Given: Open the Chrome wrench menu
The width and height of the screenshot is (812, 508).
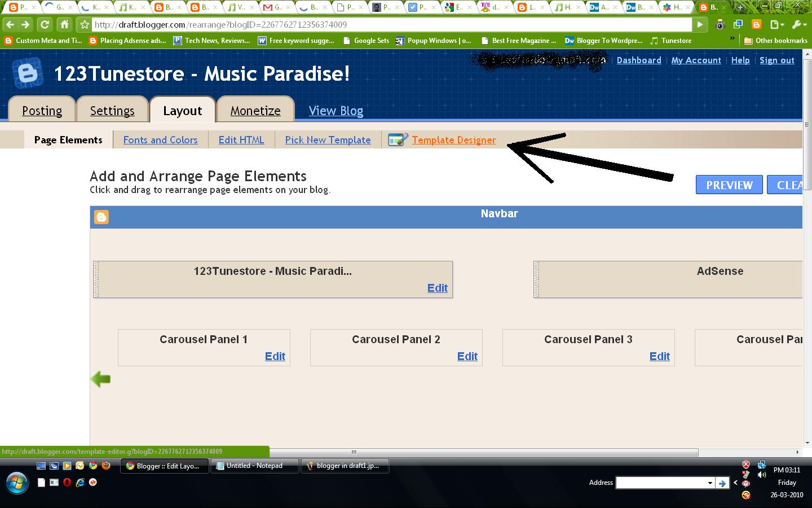Looking at the screenshot, I should [x=798, y=24].
